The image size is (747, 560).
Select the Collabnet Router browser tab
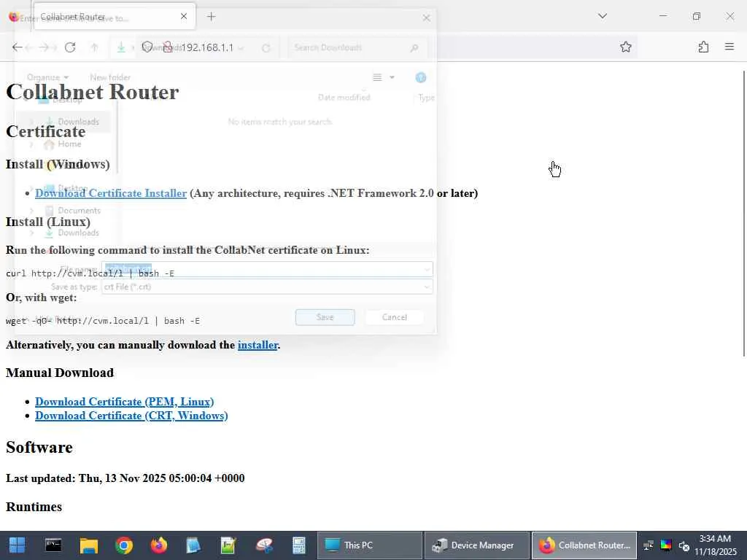pos(115,17)
